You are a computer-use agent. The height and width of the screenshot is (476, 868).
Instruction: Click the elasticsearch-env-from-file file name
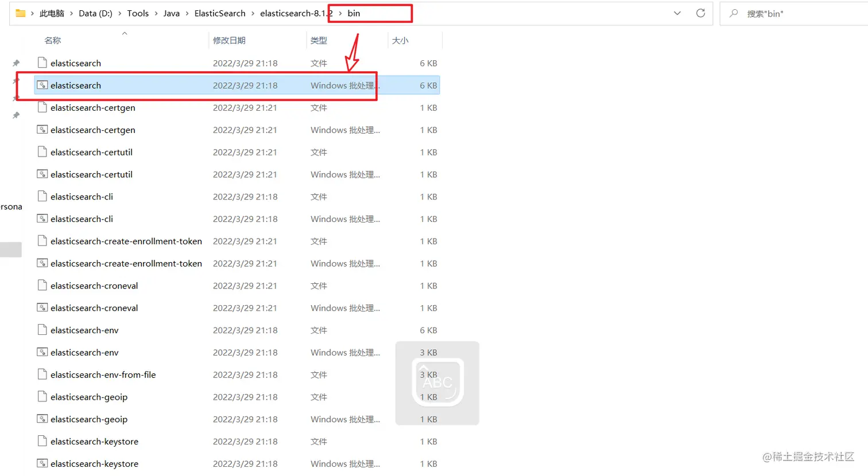pyautogui.click(x=103, y=375)
